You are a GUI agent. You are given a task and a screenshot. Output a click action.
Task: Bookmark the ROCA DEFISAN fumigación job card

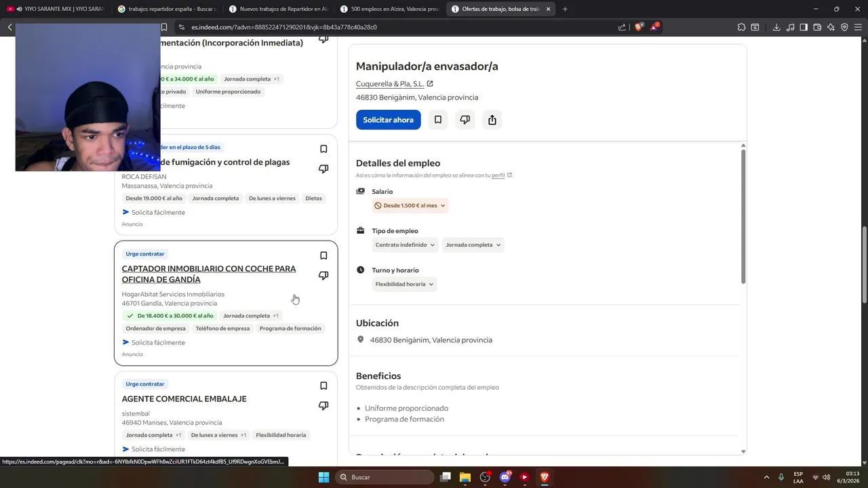pyautogui.click(x=323, y=149)
